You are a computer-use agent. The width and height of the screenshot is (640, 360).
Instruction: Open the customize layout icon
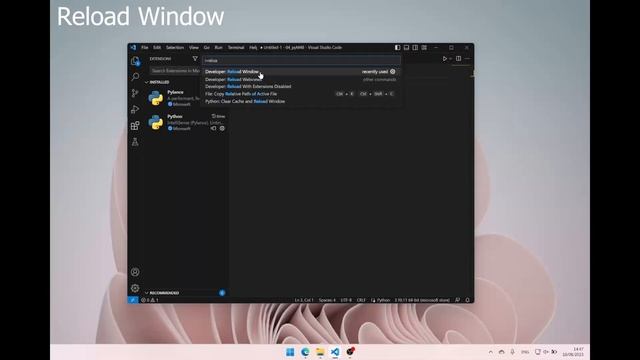(x=424, y=47)
